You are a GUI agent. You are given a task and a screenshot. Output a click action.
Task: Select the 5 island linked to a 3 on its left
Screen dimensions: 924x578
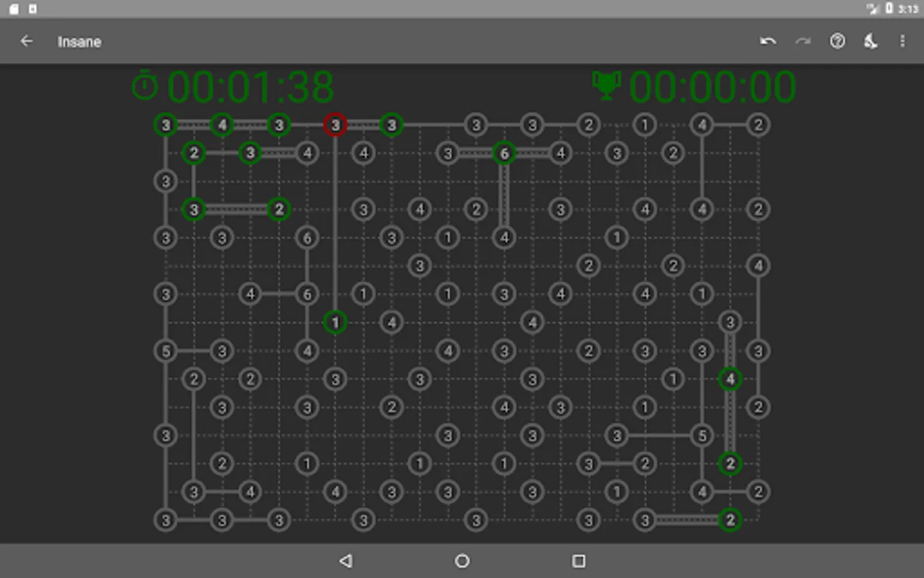(x=702, y=435)
